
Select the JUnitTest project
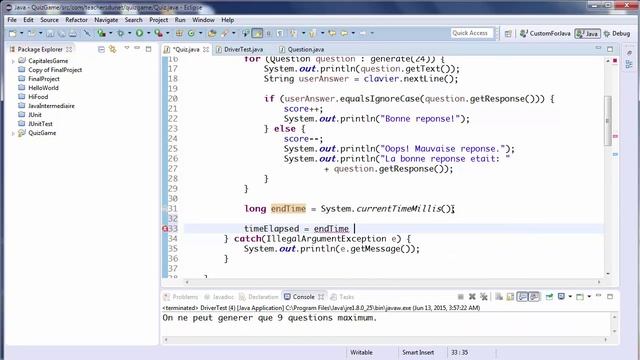(40, 124)
